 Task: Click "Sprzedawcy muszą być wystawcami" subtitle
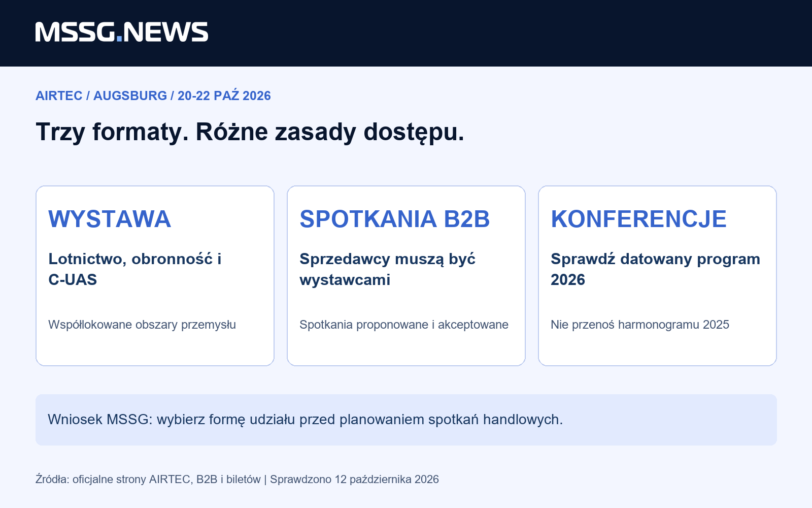(x=388, y=269)
